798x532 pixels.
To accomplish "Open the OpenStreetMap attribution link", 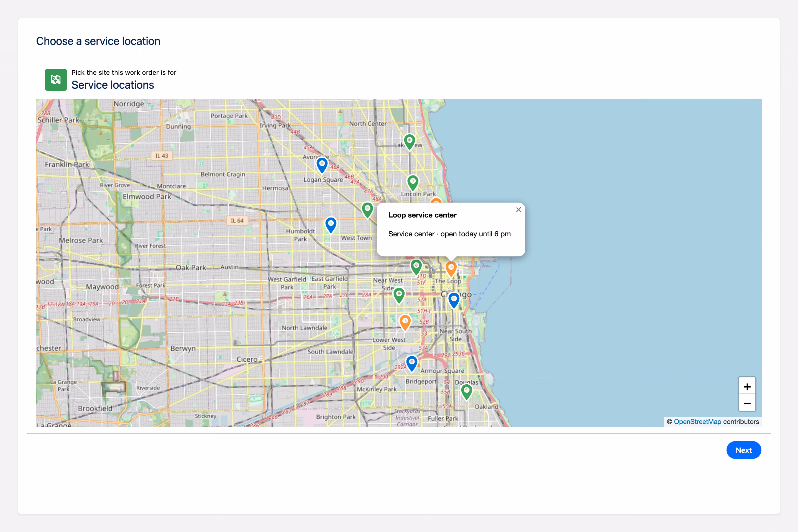I will point(697,422).
